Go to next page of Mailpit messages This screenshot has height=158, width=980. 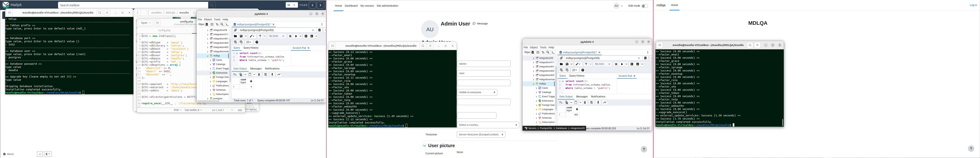pos(321,5)
